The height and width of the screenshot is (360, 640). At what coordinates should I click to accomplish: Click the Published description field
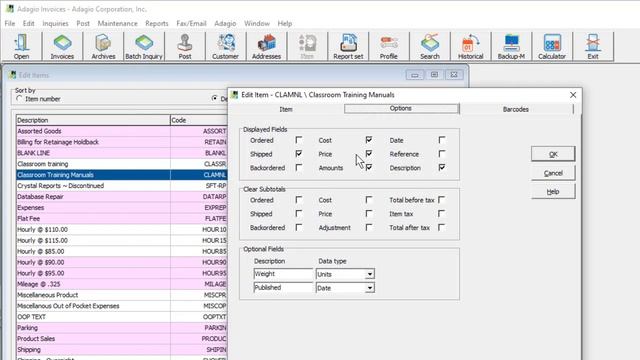click(283, 288)
